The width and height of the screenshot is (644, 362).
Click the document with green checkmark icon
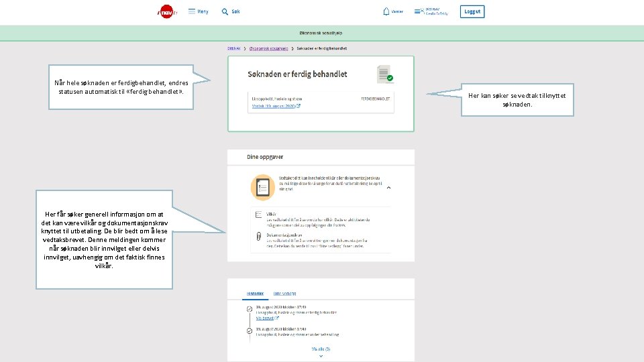[385, 74]
